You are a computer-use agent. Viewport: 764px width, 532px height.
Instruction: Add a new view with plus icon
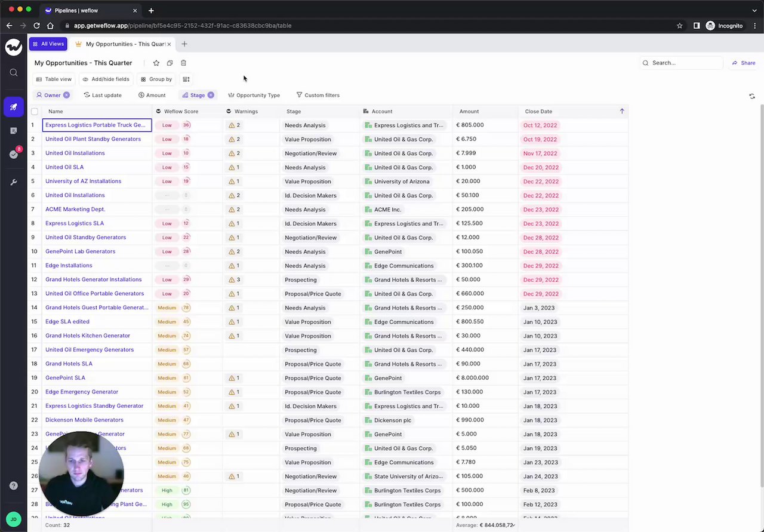click(x=184, y=44)
